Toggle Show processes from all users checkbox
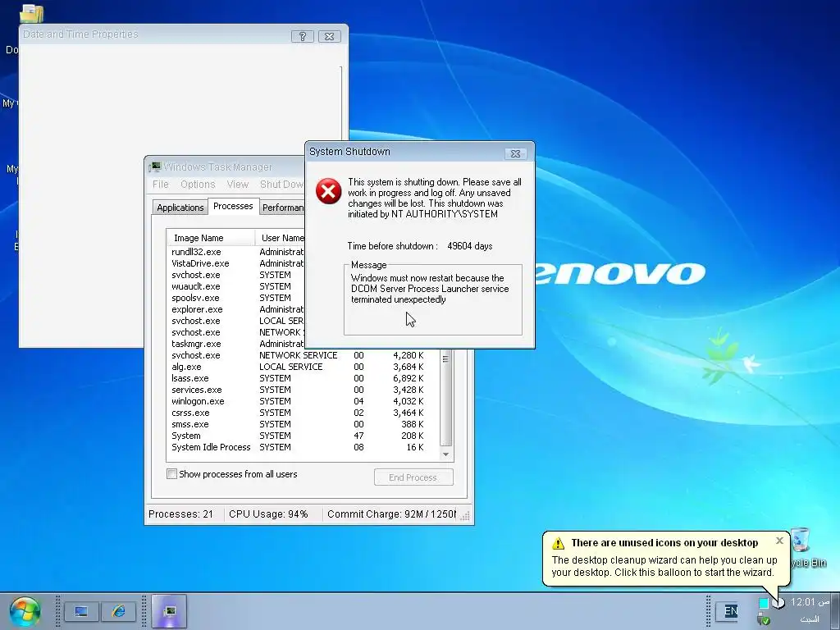This screenshot has width=840, height=630. tap(171, 474)
